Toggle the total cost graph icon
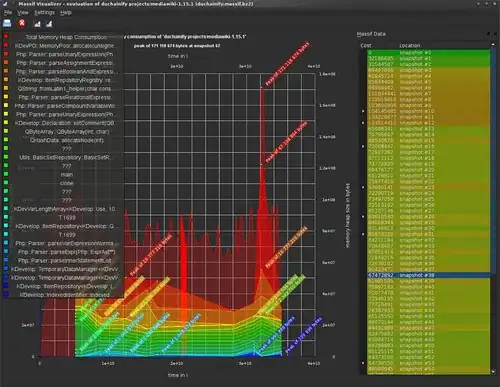The height and width of the screenshot is (387, 500). click(x=37, y=24)
